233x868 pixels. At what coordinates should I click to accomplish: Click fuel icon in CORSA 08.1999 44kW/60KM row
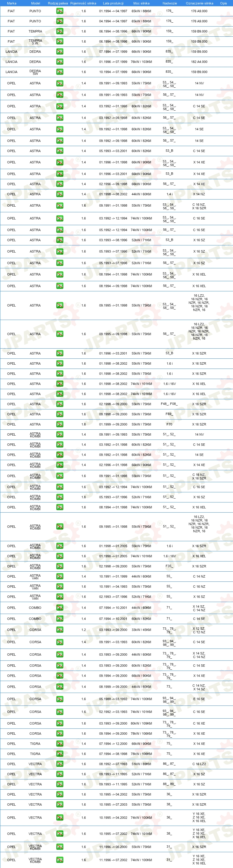point(60,687)
